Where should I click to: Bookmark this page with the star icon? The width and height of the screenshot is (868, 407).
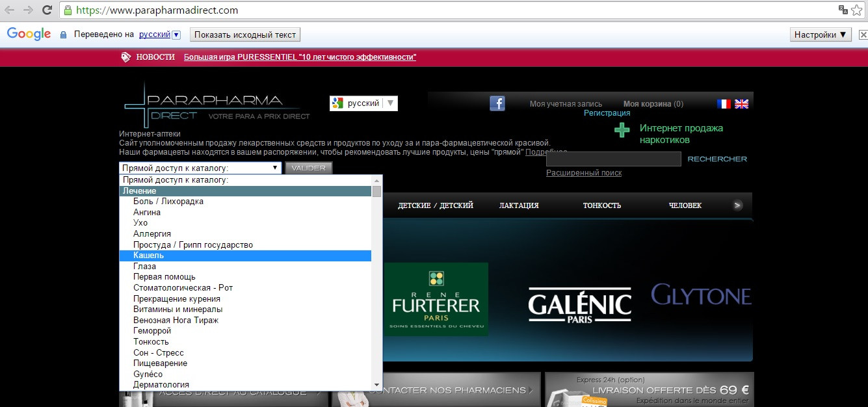tap(856, 10)
